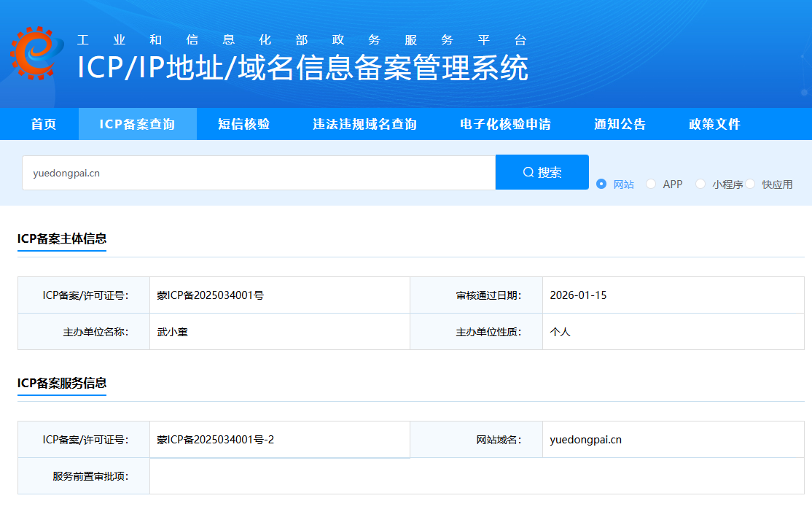Click the 审核通过日期 label

488,295
